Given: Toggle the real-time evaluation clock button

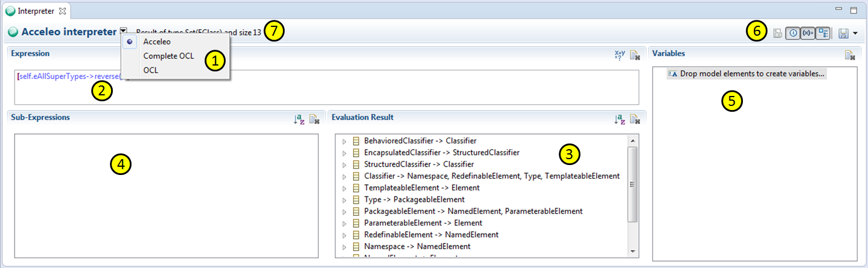Looking at the screenshot, I should click(x=793, y=33).
